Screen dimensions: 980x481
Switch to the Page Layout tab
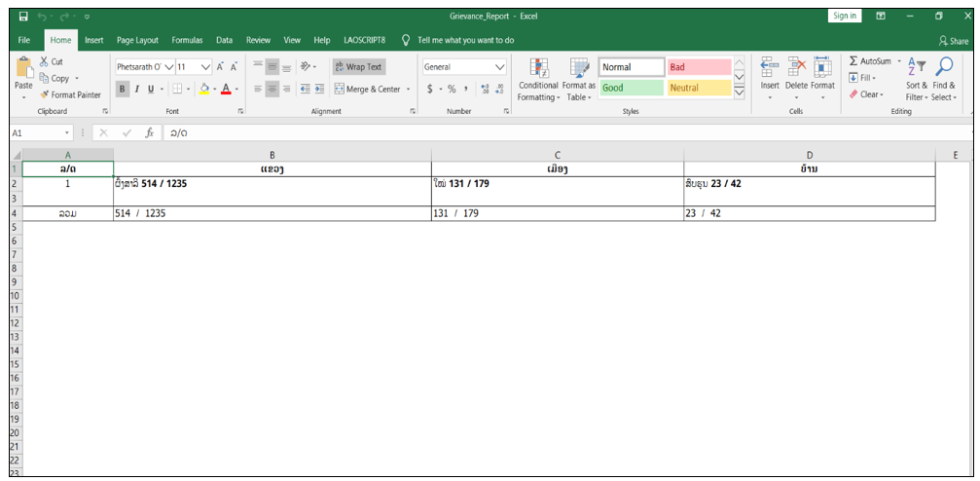coord(137,40)
